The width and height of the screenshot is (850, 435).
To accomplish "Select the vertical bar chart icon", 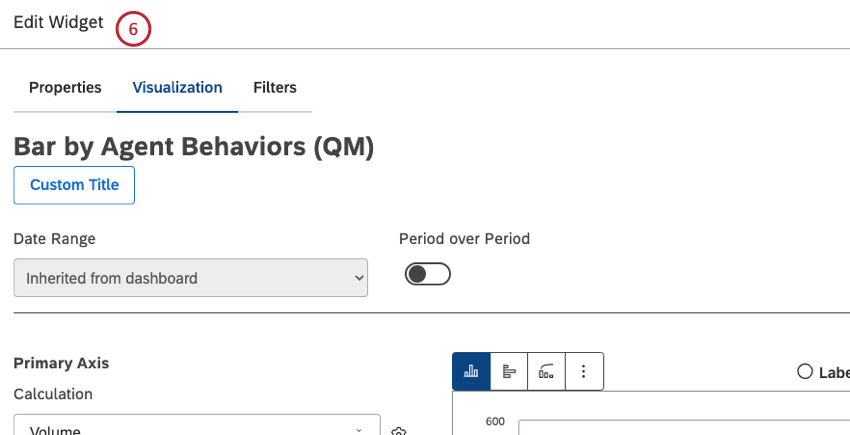I will pyautogui.click(x=471, y=371).
